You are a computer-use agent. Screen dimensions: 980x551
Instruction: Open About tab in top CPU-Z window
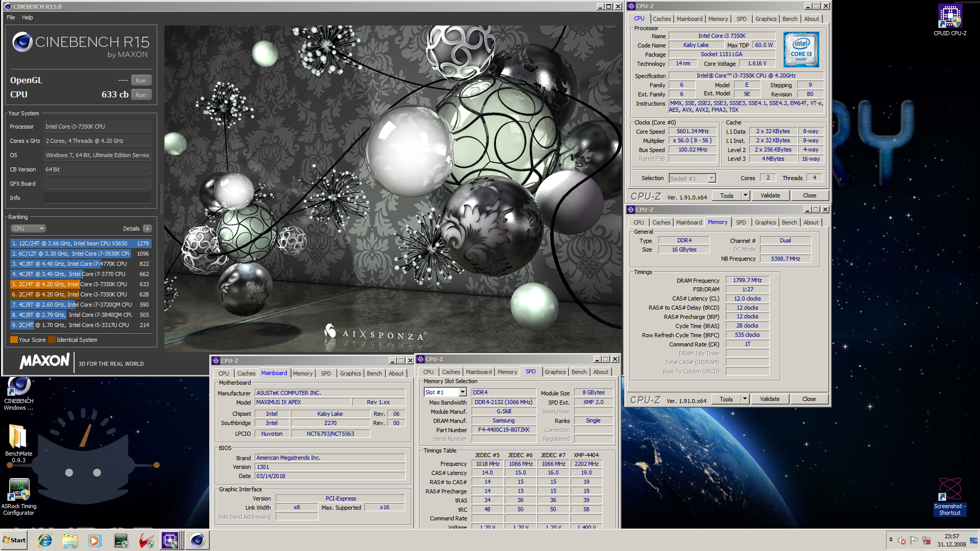click(812, 19)
